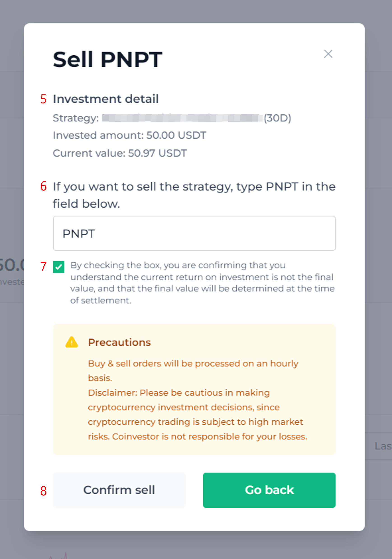392x559 pixels.
Task: Click the red step number 6 marker
Action: tap(44, 186)
